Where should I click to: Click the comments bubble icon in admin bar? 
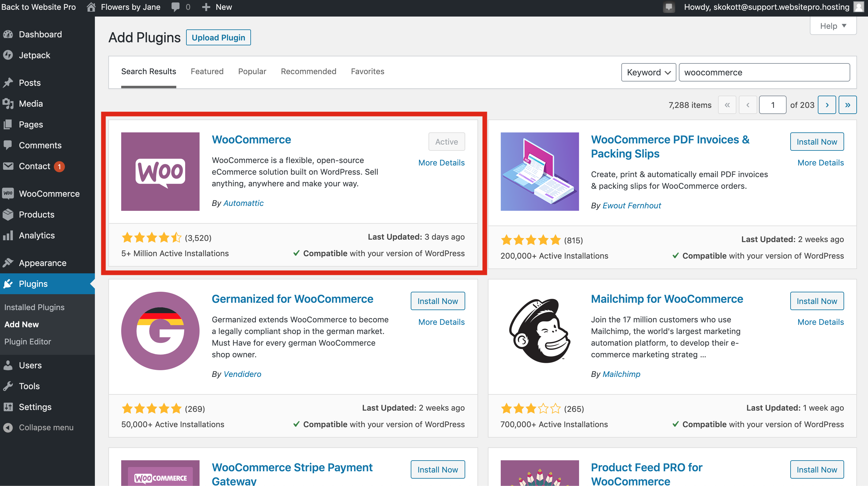(x=176, y=7)
